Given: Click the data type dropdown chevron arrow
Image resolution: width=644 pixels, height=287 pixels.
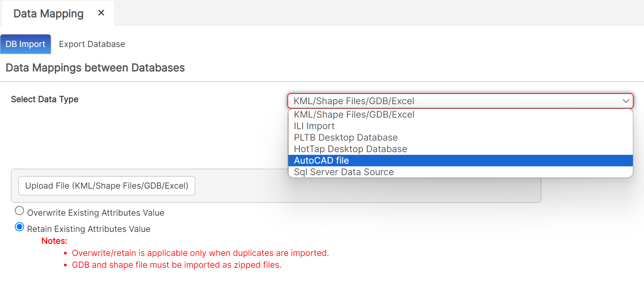Looking at the screenshot, I should tap(625, 101).
